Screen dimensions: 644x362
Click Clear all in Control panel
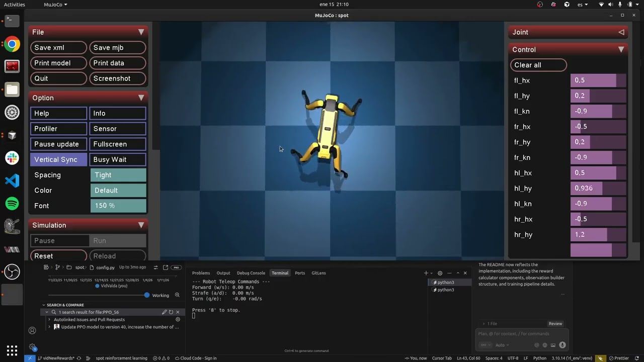[538, 65]
